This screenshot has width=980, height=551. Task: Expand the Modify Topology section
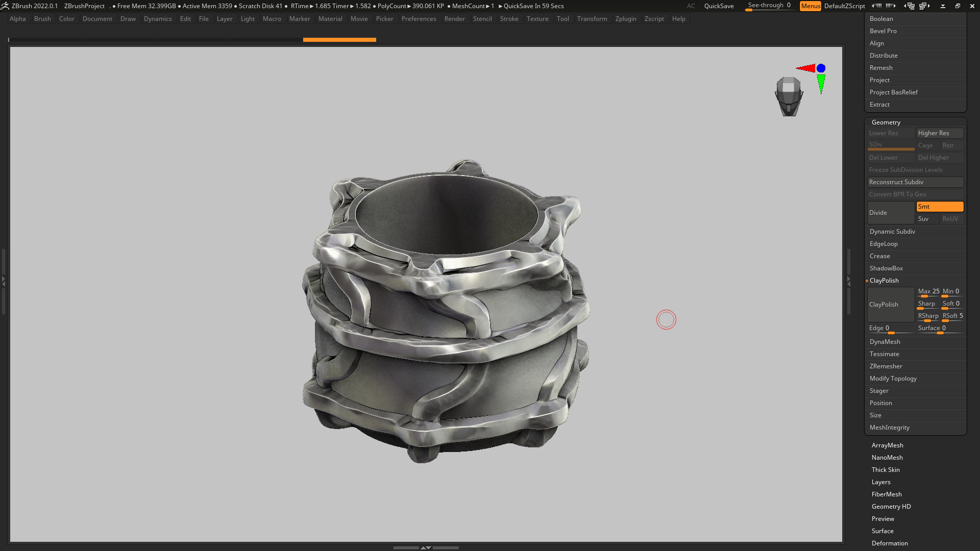click(893, 379)
